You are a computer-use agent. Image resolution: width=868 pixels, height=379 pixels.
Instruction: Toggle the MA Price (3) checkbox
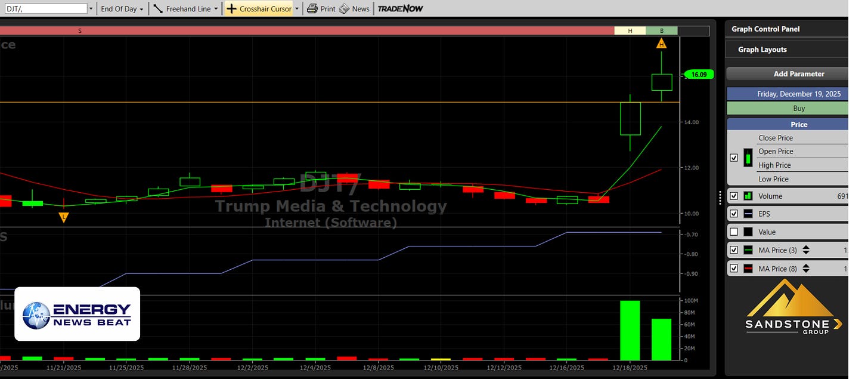pos(734,250)
